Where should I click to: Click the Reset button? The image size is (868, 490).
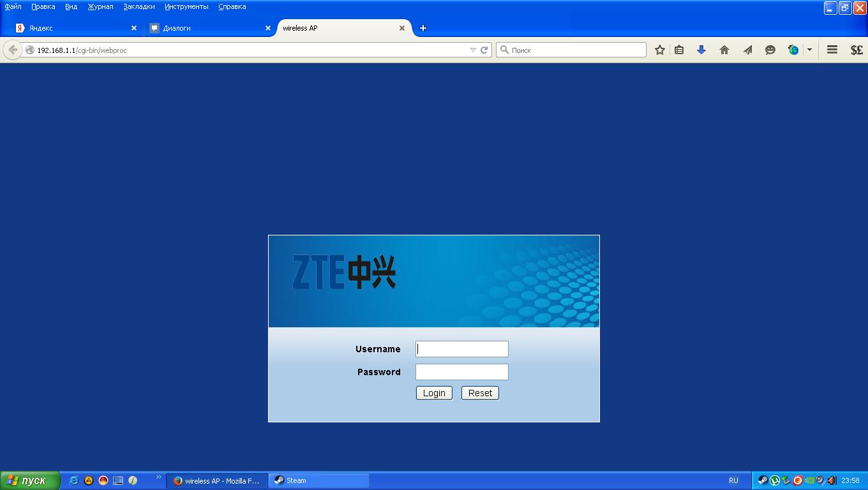click(x=480, y=393)
